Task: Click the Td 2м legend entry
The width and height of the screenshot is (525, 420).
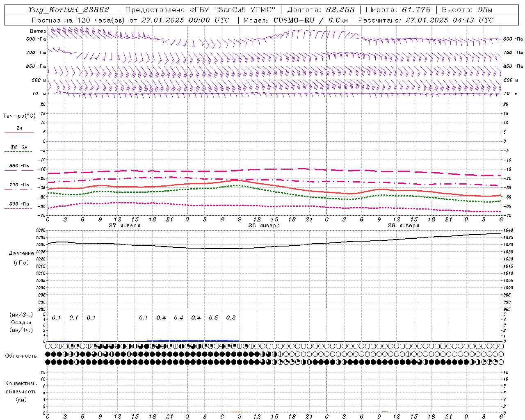Action: (x=19, y=147)
